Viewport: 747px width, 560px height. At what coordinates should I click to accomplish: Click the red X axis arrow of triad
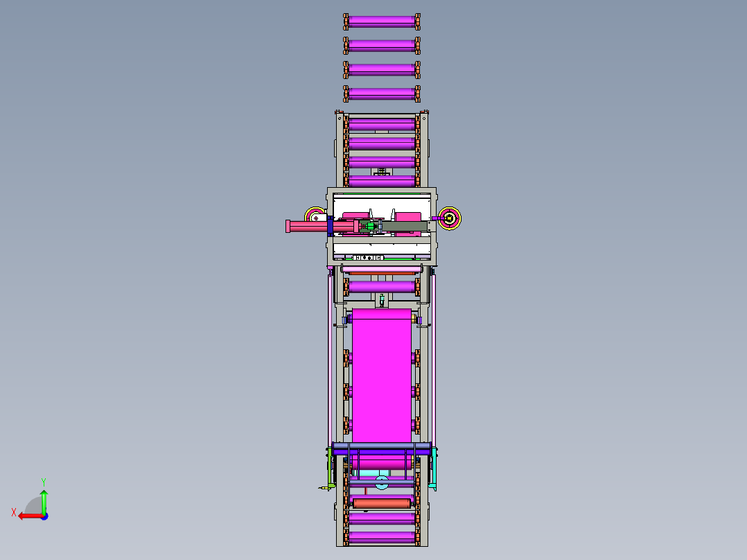click(x=30, y=516)
